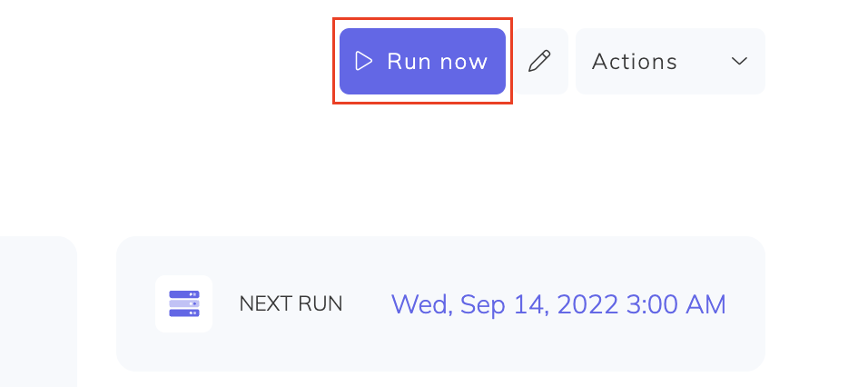Click the partial card on the left edge
The image size is (868, 387).
pos(38,309)
